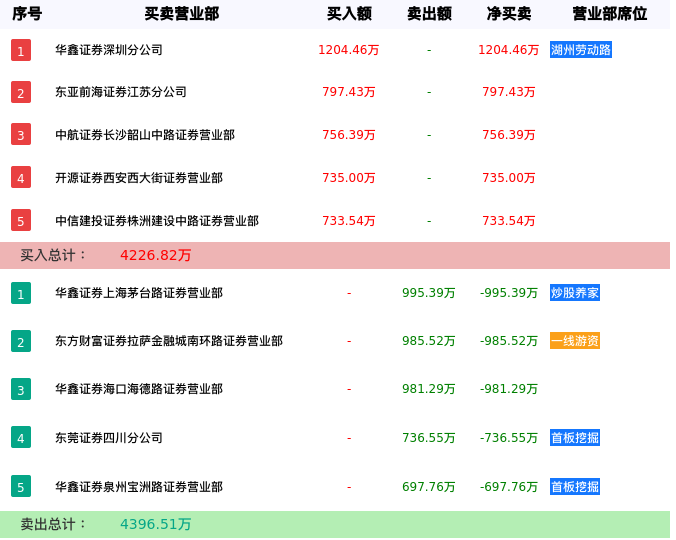Select the 797.43万 buy amount cell
The width and height of the screenshot is (676, 540).
[x=349, y=92]
